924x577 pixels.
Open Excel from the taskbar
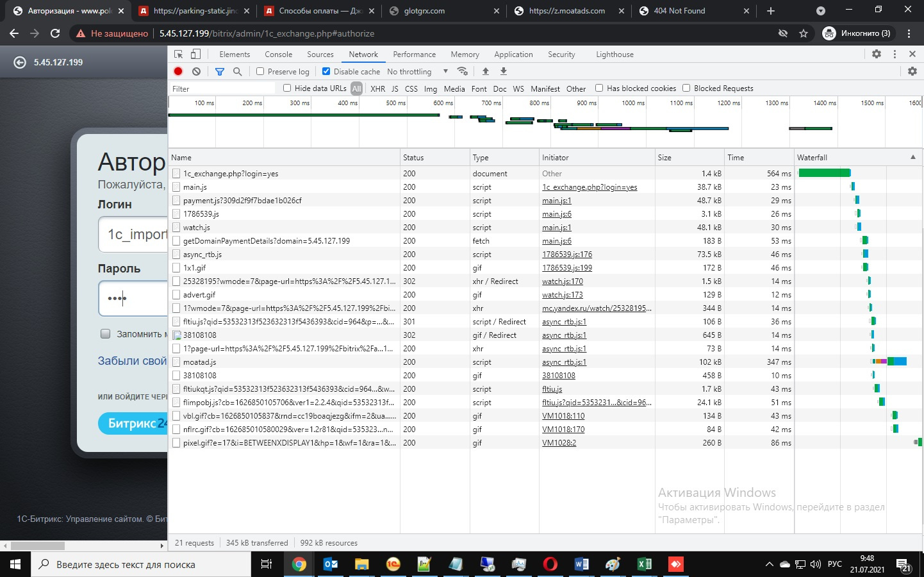tap(645, 564)
